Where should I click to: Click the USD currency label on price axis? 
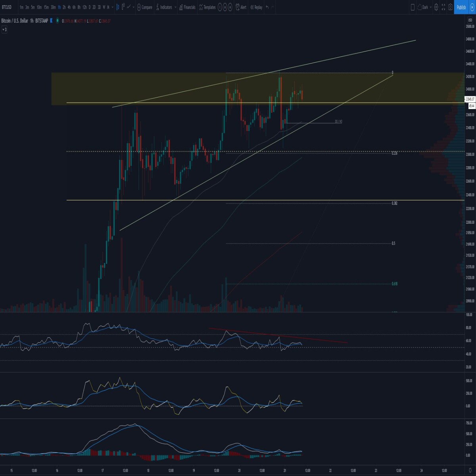470,20
